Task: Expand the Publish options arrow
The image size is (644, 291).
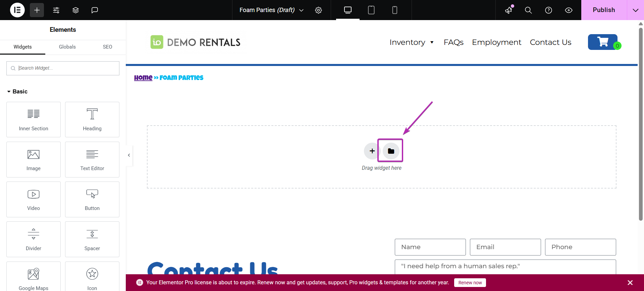Action: pyautogui.click(x=635, y=10)
